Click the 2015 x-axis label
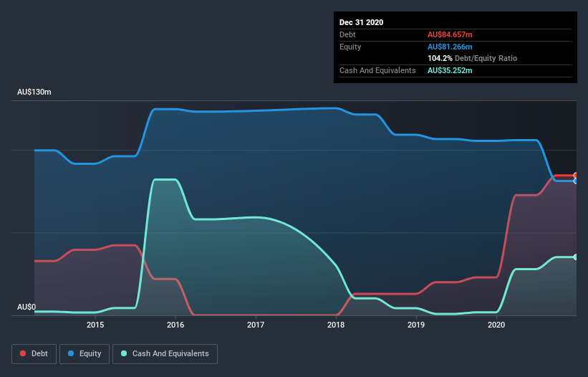588x377 pixels. pyautogui.click(x=95, y=325)
